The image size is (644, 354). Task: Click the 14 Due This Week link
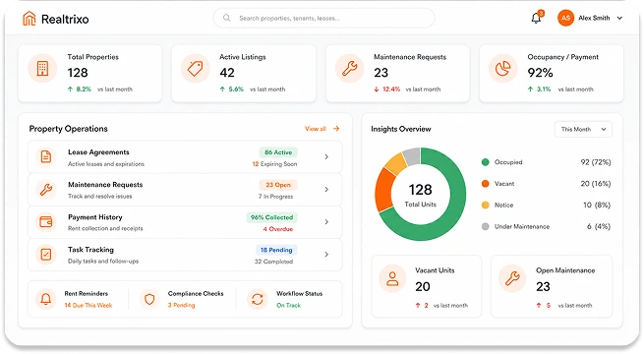coord(88,305)
